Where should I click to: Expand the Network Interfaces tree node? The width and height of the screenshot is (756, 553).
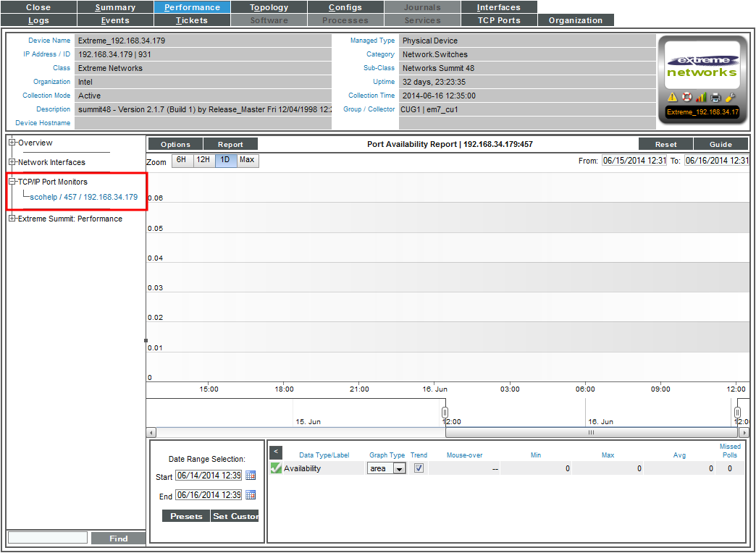click(x=12, y=162)
